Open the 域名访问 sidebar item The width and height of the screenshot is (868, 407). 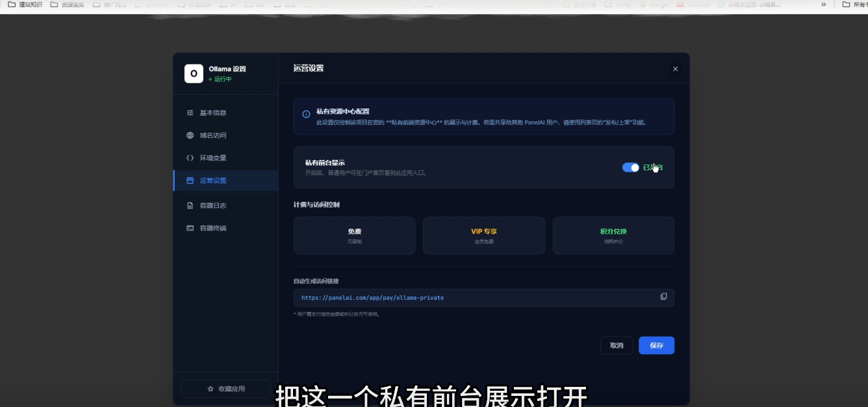click(x=225, y=135)
